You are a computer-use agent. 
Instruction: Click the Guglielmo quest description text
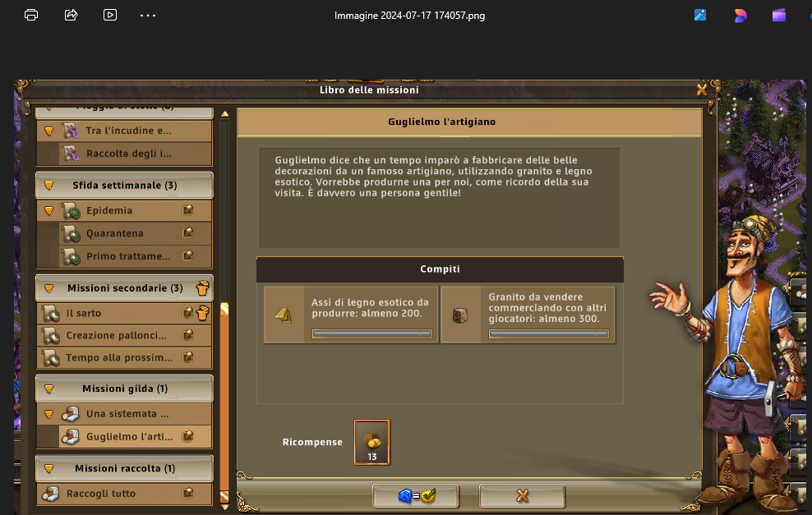pyautogui.click(x=433, y=177)
